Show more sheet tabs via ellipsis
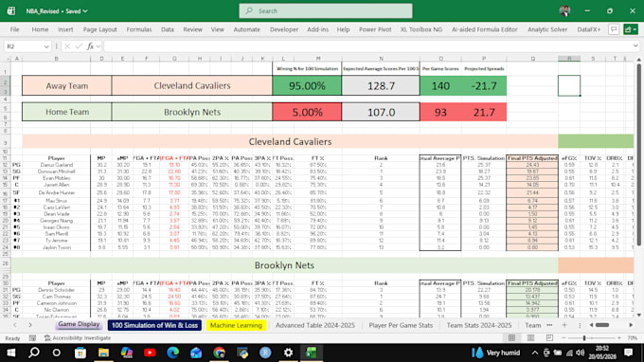Image resolution: width=644 pixels, height=362 pixels. 549,325
